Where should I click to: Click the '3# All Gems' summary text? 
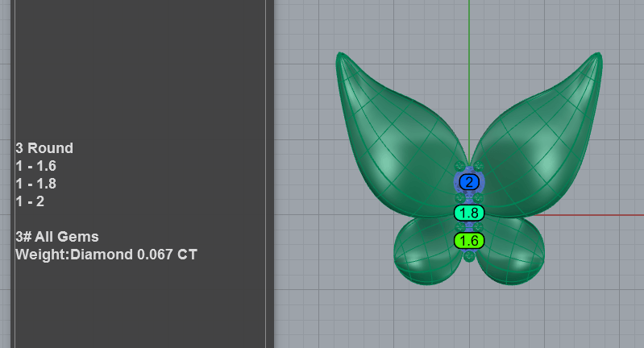[57, 237]
